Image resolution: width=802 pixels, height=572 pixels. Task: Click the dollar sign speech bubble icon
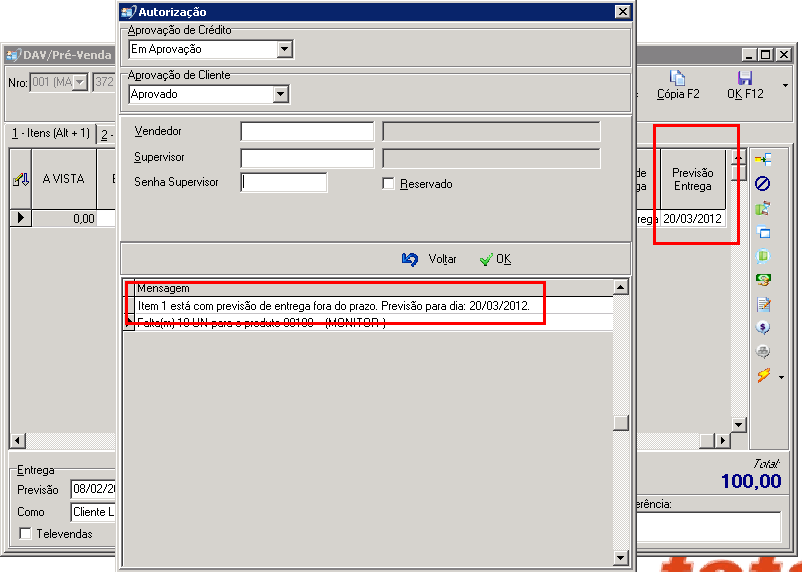[763, 327]
